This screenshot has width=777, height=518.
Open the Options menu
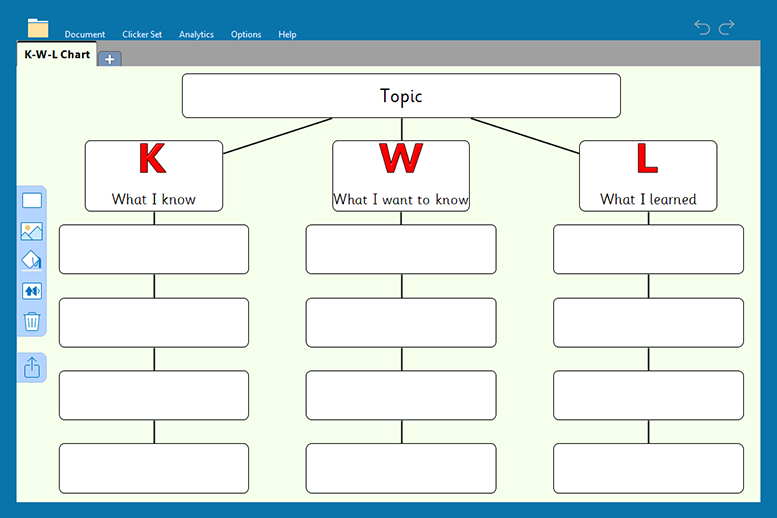[246, 34]
